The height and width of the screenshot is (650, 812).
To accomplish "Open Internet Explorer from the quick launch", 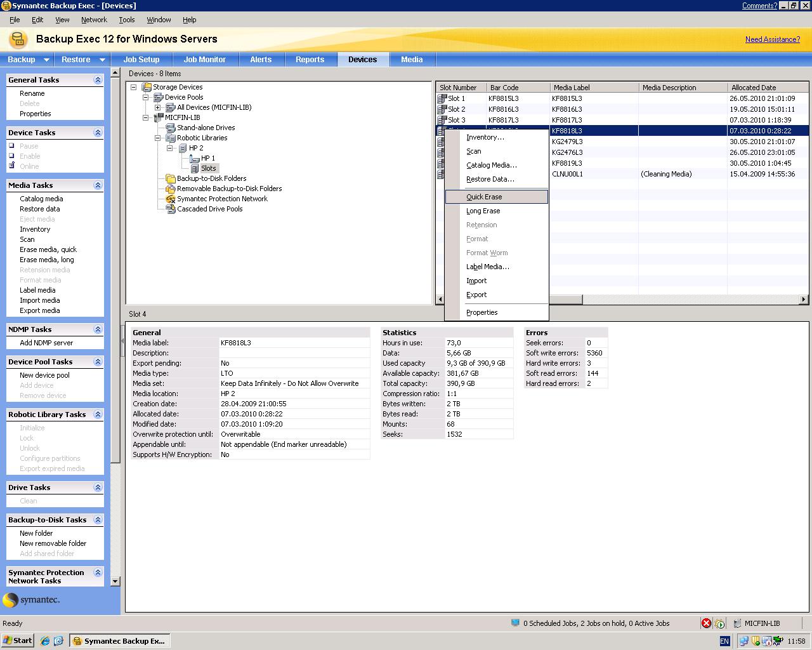I will [45, 640].
